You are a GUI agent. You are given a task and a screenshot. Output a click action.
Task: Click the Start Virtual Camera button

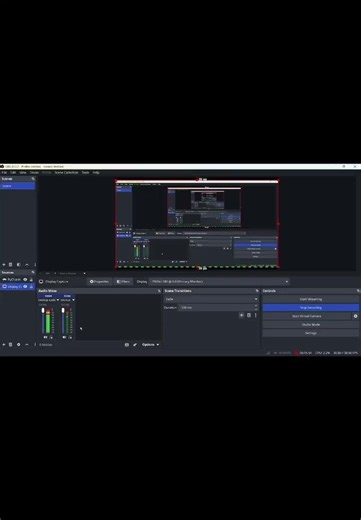click(x=307, y=316)
